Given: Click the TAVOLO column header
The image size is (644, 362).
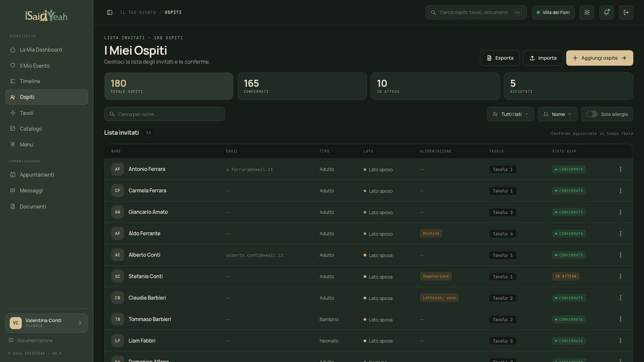Looking at the screenshot, I should [x=496, y=152].
